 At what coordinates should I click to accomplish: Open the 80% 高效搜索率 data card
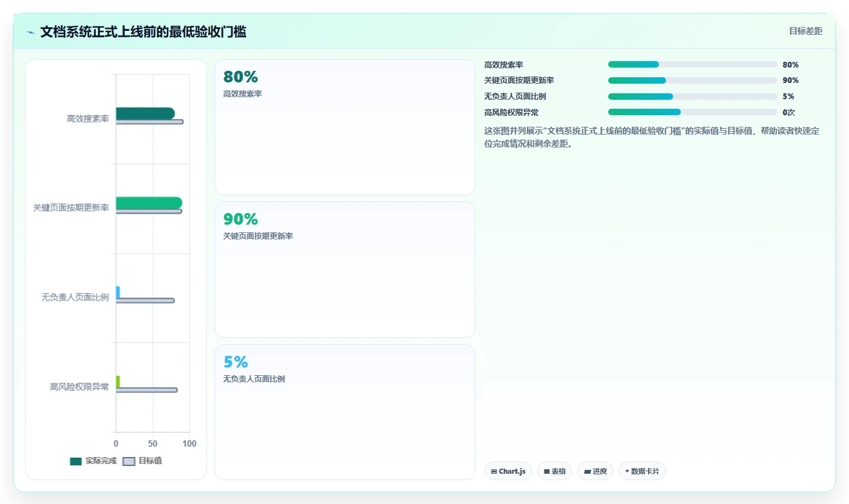345,127
